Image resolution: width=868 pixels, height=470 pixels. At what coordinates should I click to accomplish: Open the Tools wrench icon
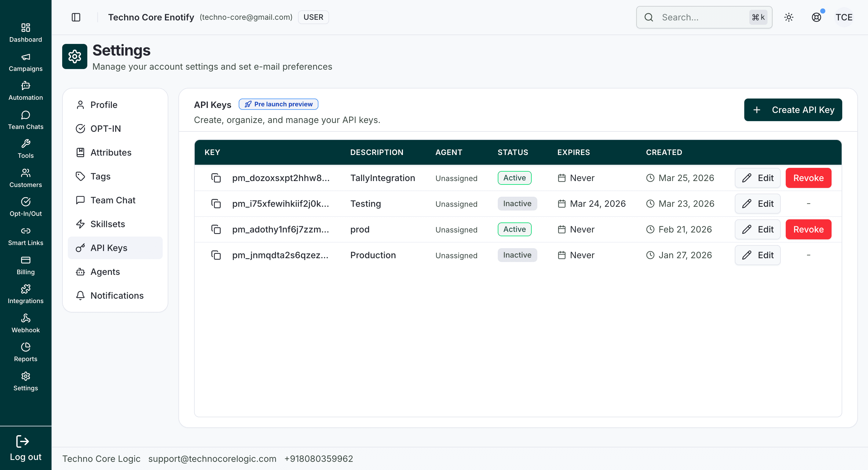pyautogui.click(x=26, y=144)
